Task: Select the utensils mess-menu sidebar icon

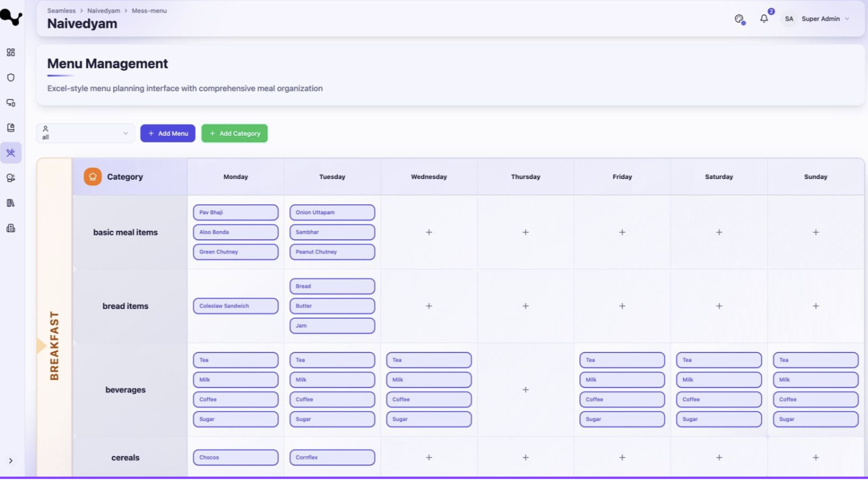Action: point(11,153)
